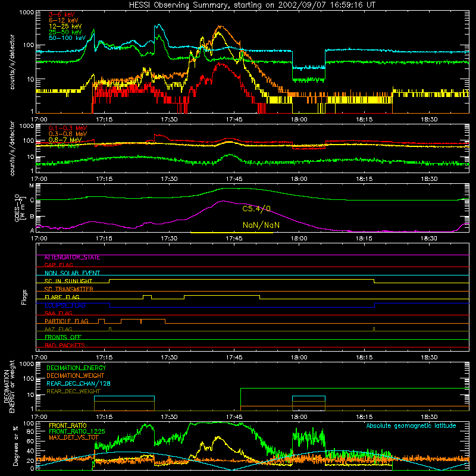Click the 18:30 tick label under MeV panel
The height and width of the screenshot is (476, 476).
[x=429, y=179]
